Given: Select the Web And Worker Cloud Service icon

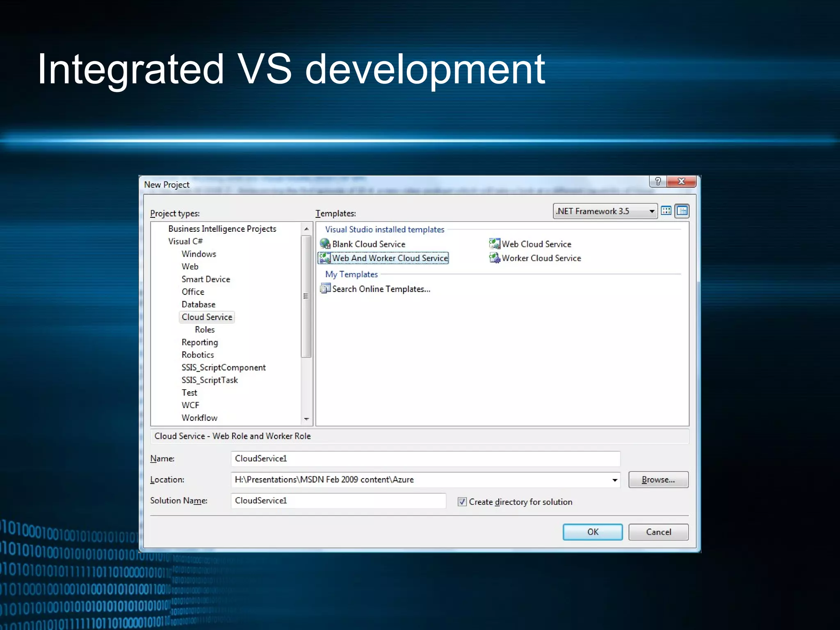Looking at the screenshot, I should (x=325, y=258).
